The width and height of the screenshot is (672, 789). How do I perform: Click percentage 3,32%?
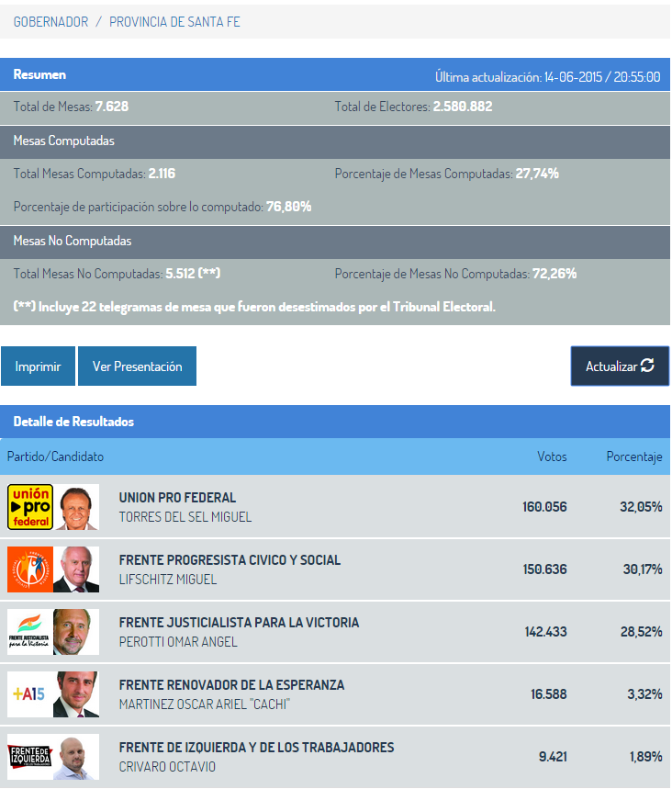click(x=644, y=693)
